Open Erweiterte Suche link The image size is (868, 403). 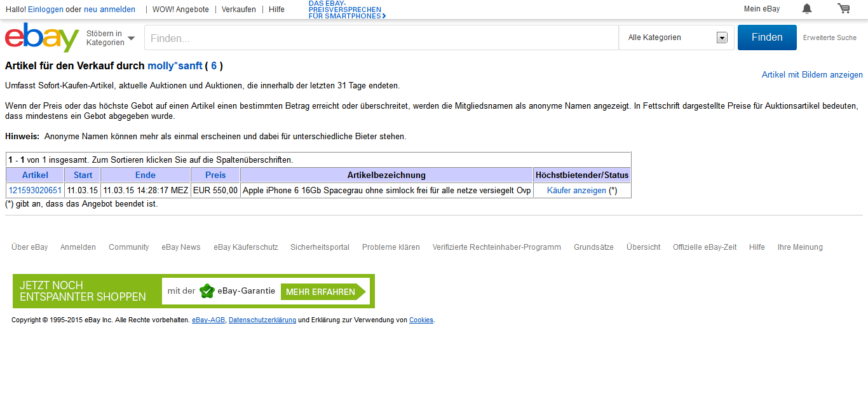829,38
